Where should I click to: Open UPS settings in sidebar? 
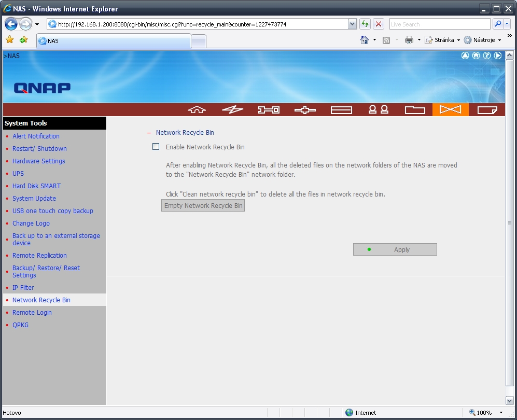pos(18,173)
